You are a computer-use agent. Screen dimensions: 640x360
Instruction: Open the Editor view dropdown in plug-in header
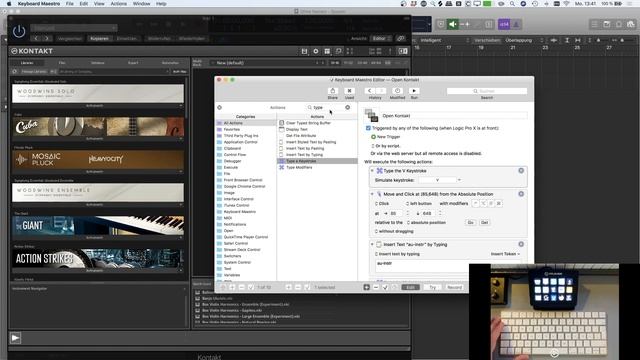[x=382, y=38]
